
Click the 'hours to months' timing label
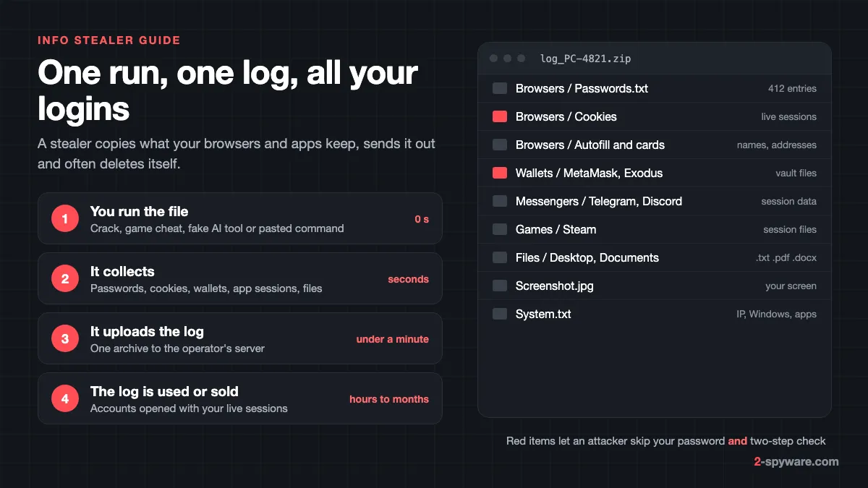point(389,399)
